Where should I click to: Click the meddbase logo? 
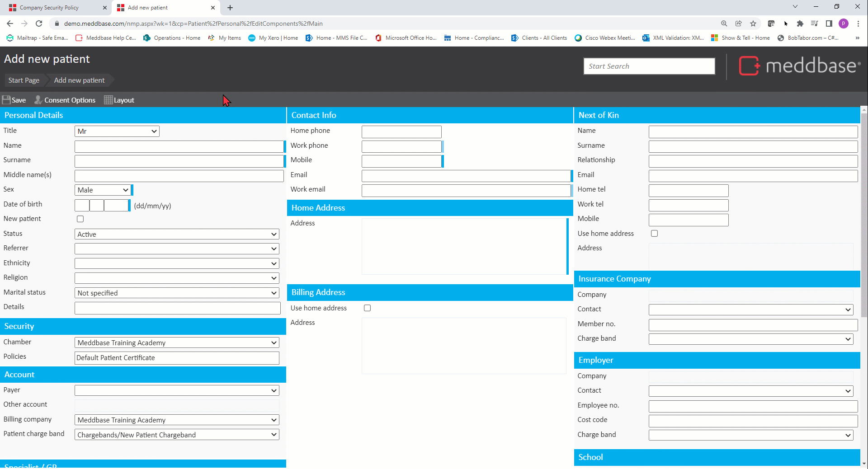pyautogui.click(x=799, y=66)
